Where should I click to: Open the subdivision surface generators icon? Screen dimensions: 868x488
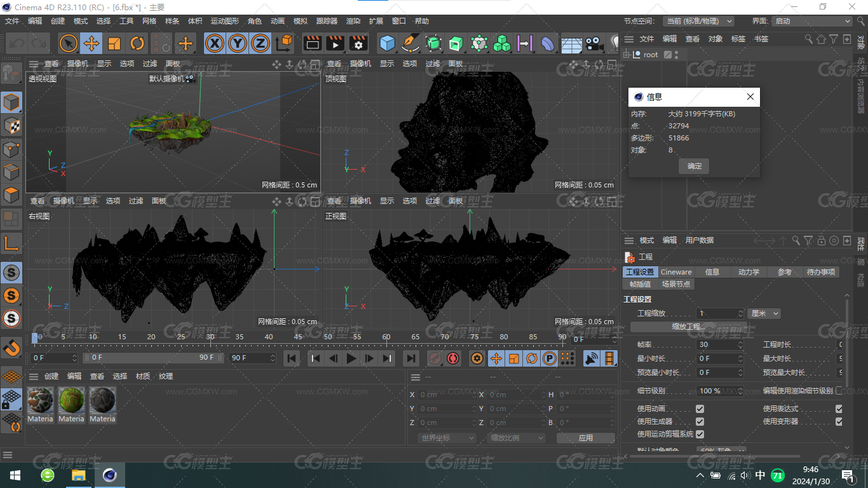tap(433, 43)
